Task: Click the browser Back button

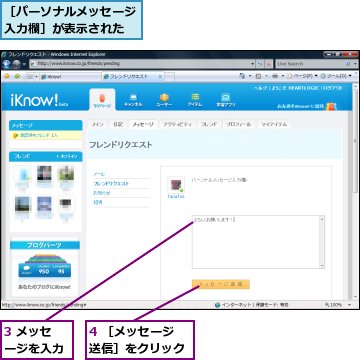Action: click(6, 64)
